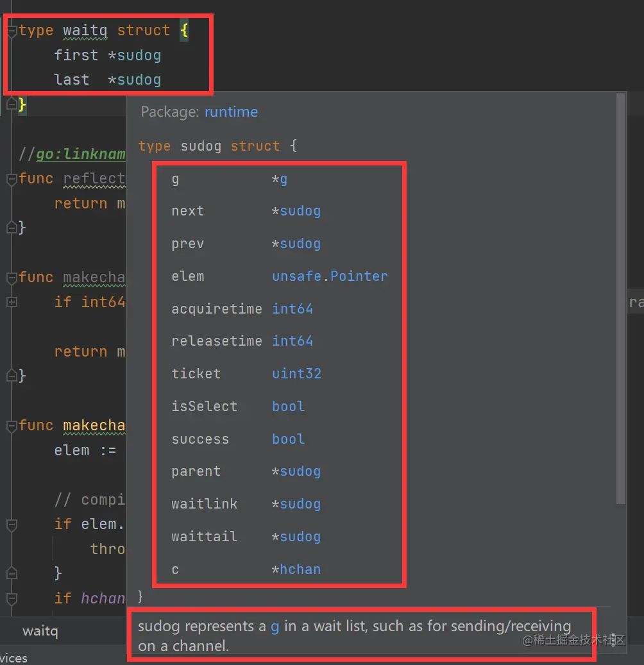Click the 'reflect' function name in the editor
This screenshot has width=644, height=665.
pos(94,178)
